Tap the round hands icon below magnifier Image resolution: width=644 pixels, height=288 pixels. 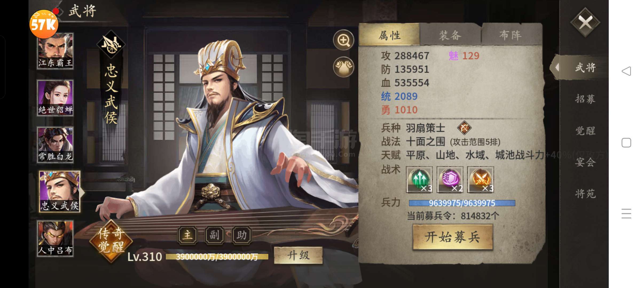click(343, 67)
